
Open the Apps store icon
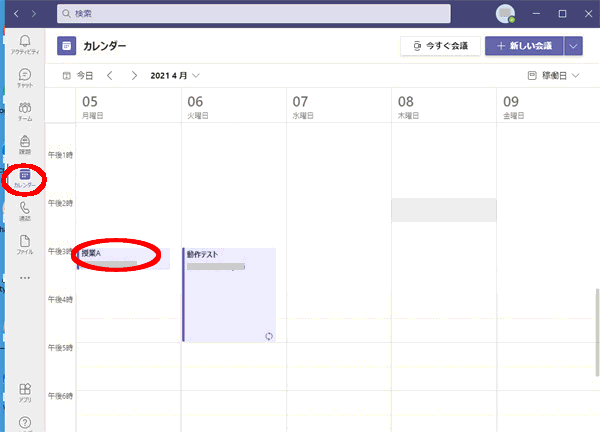point(24,392)
